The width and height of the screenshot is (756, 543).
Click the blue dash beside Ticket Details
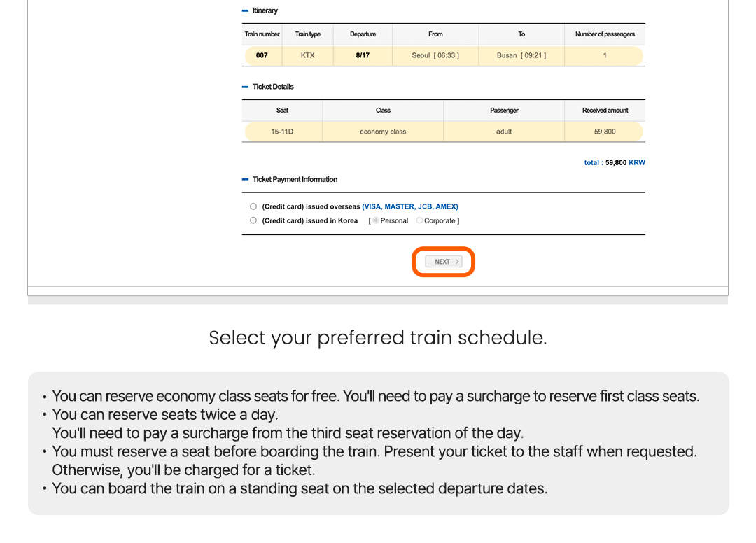(x=245, y=87)
